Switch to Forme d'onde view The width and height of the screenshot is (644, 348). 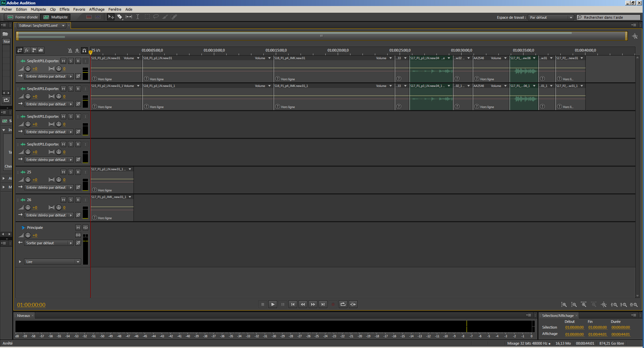click(23, 17)
